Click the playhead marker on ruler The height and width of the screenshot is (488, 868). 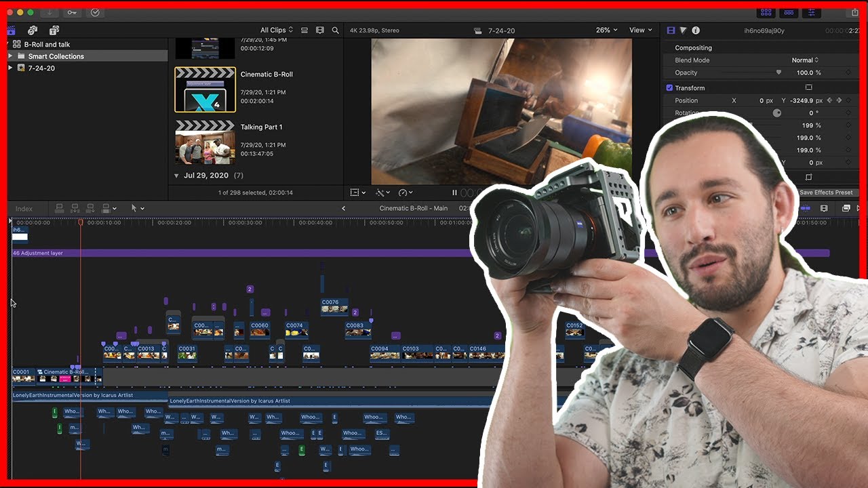81,222
